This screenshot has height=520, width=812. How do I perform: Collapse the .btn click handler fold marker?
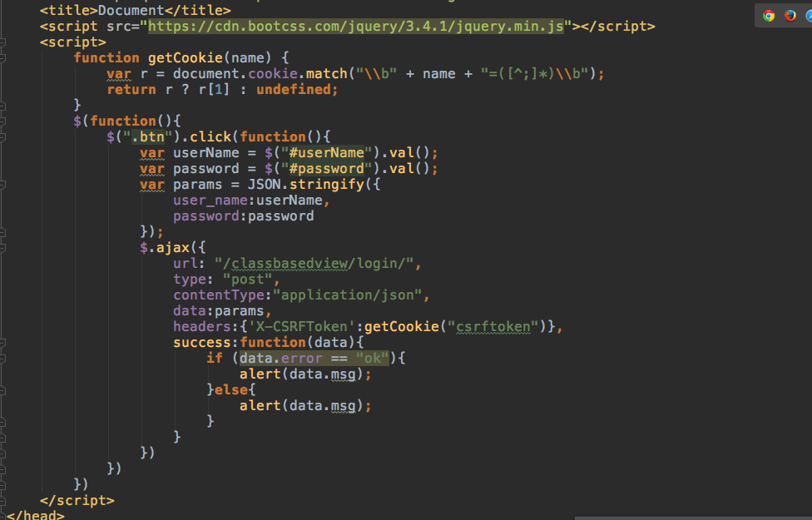point(2,137)
